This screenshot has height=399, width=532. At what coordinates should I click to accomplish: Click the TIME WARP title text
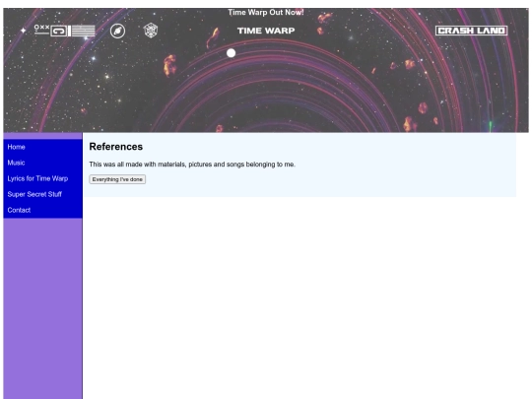pyautogui.click(x=266, y=31)
